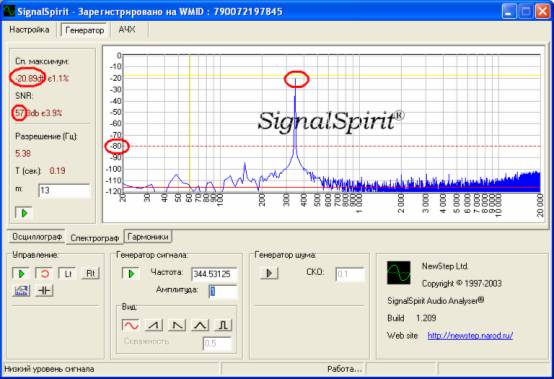This screenshot has width=554, height=379.
Task: Click the Скважность duty cycle field
Action: (217, 343)
